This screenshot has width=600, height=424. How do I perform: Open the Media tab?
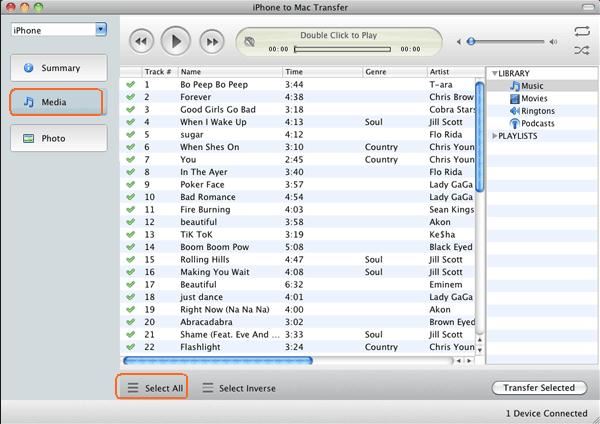pos(56,102)
